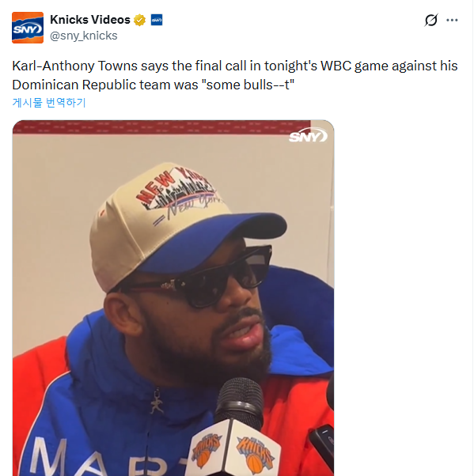Viewport: 474px width, 476px height.
Task: Translate the post via 게시물 번역하기
Action: click(49, 102)
